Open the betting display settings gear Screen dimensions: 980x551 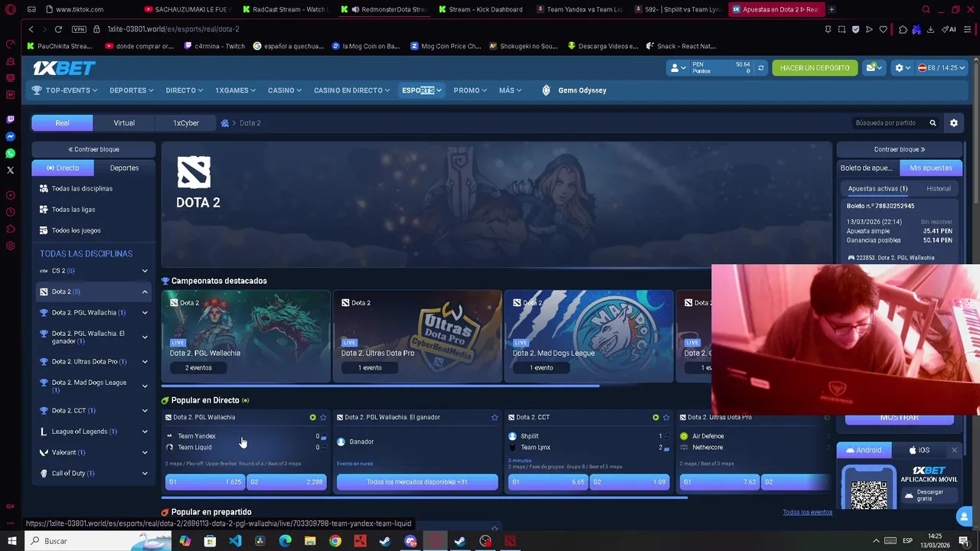(954, 122)
